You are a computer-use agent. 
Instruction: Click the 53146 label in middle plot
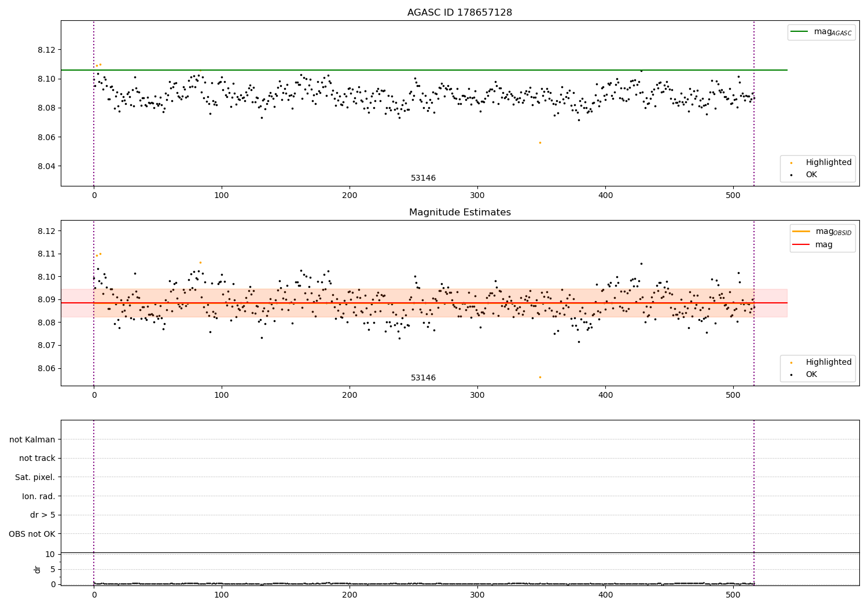(x=423, y=378)
